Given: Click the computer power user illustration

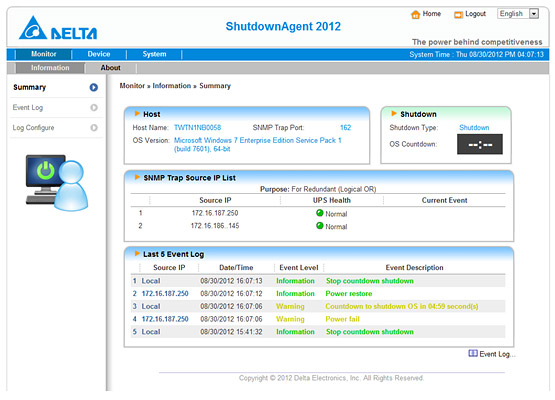Looking at the screenshot, I should point(57,182).
